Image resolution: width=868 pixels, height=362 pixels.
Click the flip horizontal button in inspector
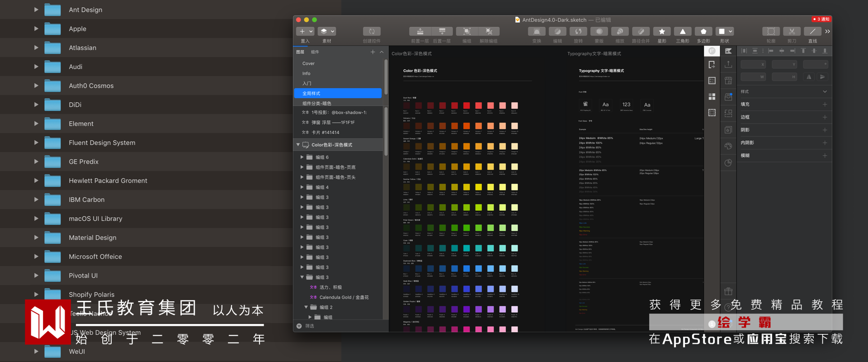pyautogui.click(x=809, y=77)
